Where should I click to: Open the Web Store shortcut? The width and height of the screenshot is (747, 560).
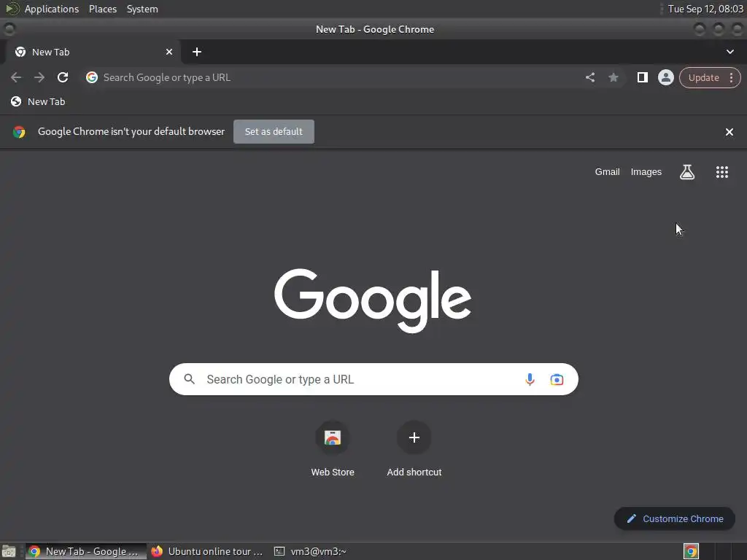tap(333, 449)
